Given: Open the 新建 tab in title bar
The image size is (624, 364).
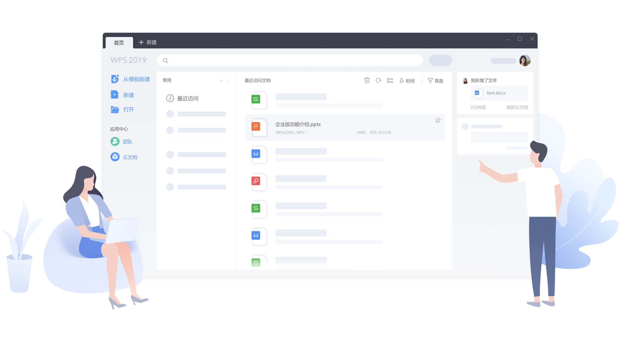Looking at the screenshot, I should pyautogui.click(x=148, y=42).
